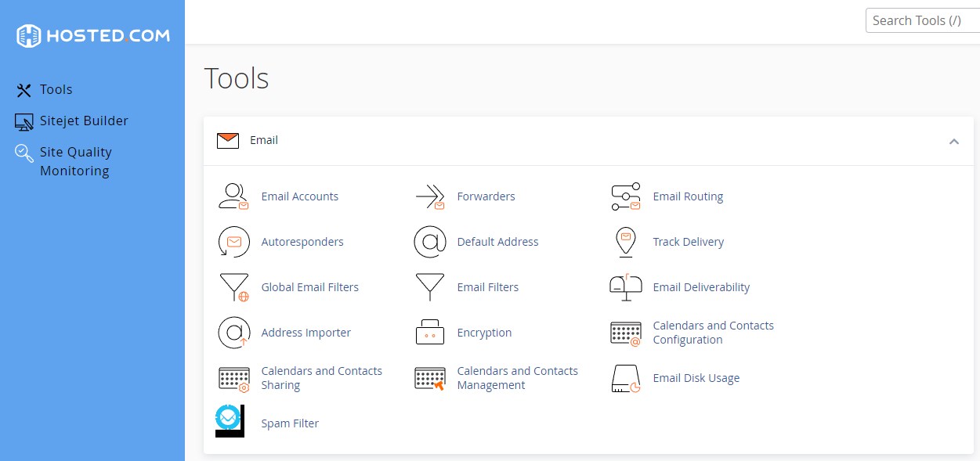Select the Email Accounts icon

[233, 196]
